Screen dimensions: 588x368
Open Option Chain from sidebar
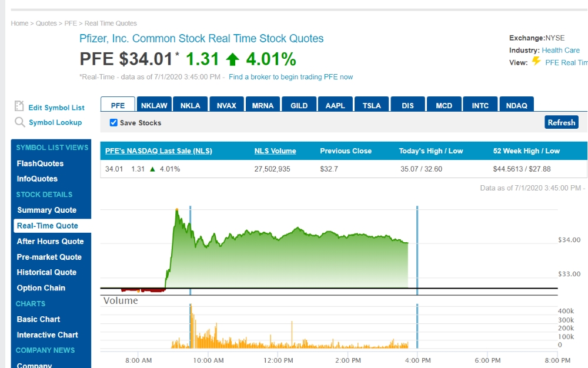click(x=41, y=288)
